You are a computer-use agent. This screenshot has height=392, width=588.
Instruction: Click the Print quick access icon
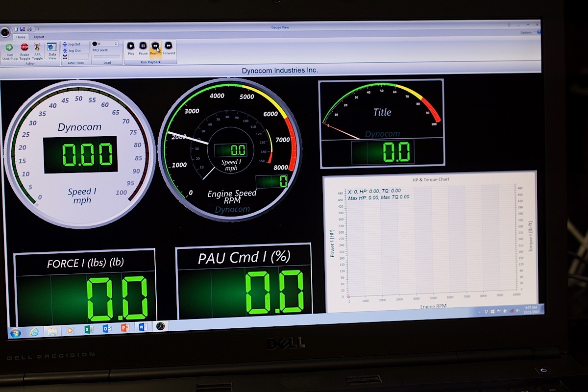pos(29,29)
